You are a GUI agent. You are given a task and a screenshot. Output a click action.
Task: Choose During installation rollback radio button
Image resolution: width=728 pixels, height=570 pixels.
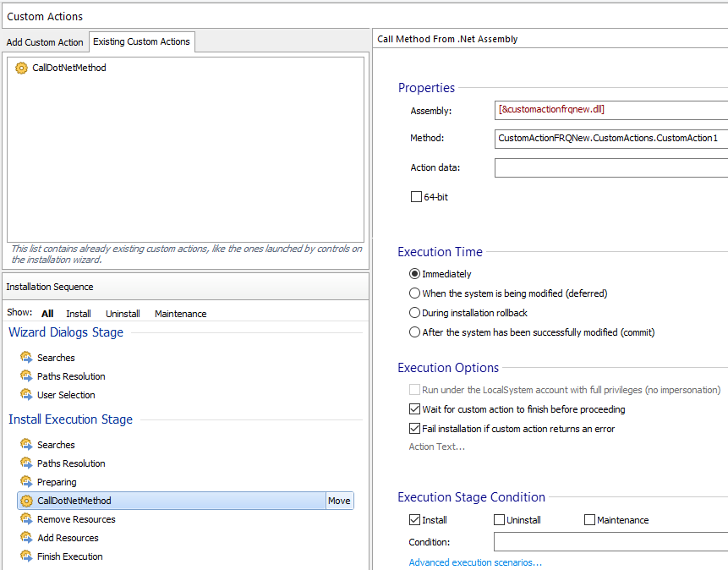[414, 313]
